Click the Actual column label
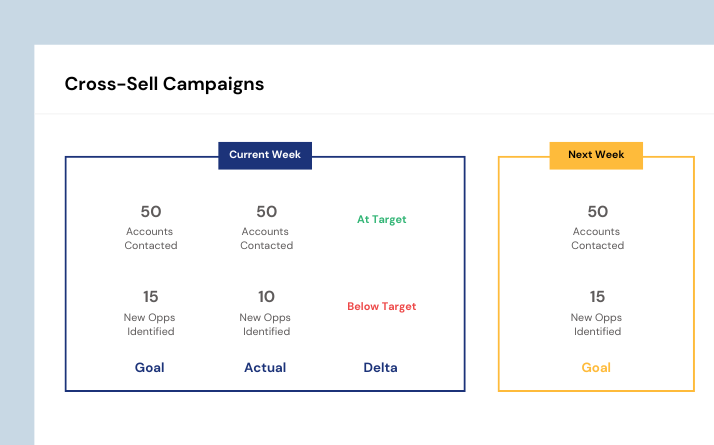This screenshot has height=445, width=714. click(x=265, y=368)
